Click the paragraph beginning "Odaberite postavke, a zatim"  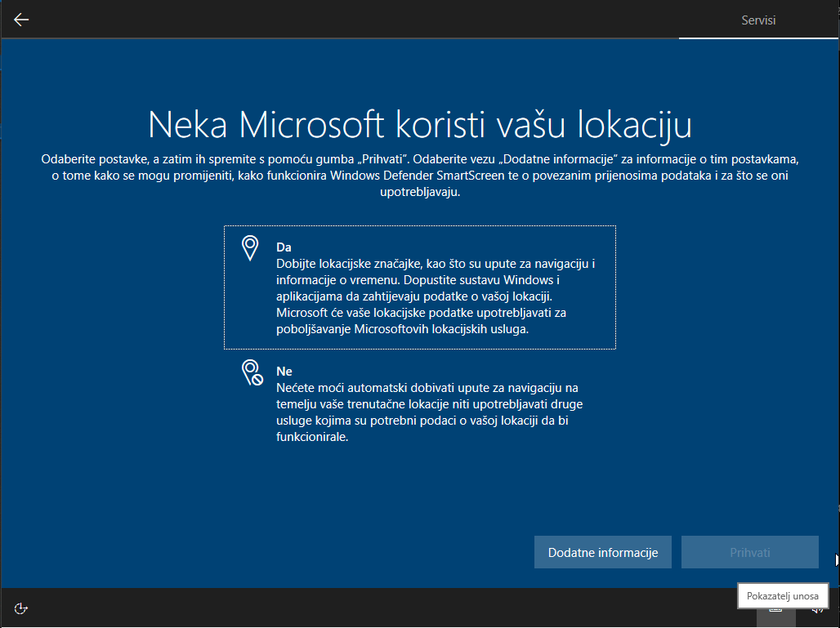419,175
